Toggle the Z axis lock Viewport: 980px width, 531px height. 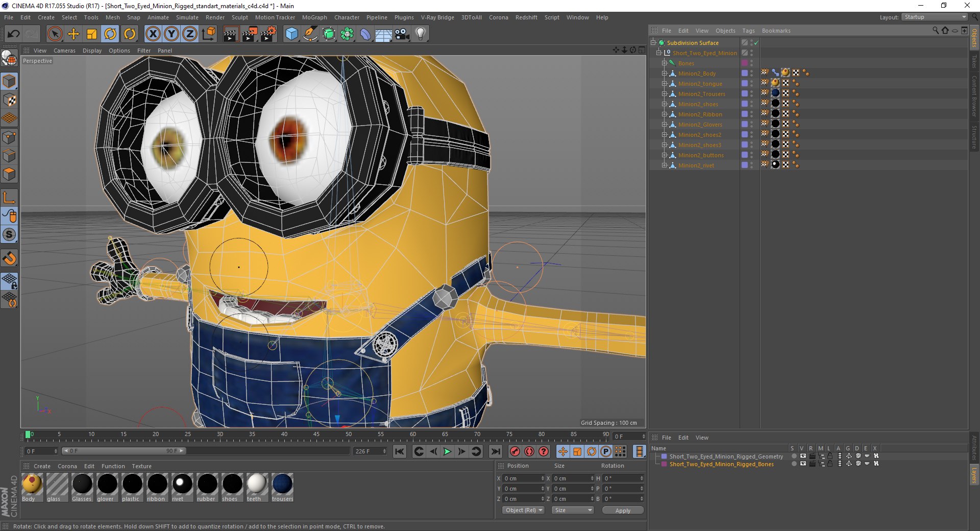(x=190, y=34)
